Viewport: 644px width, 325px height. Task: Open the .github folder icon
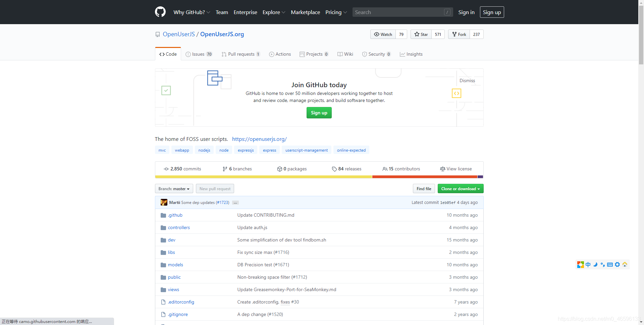tap(163, 215)
